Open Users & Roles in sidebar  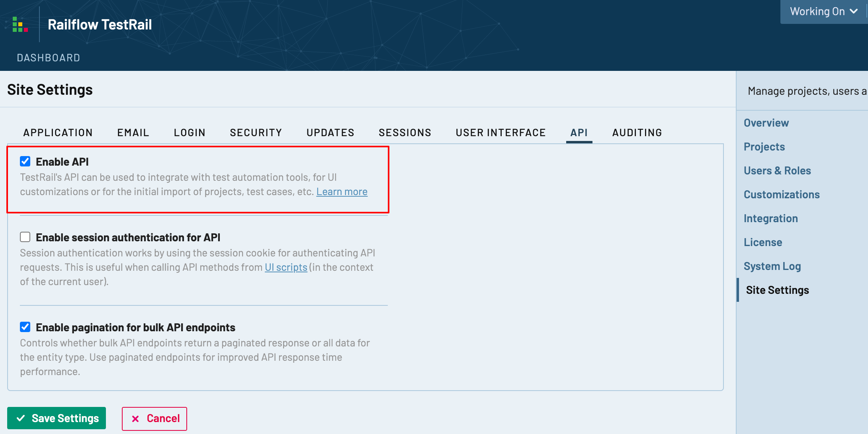(x=777, y=171)
